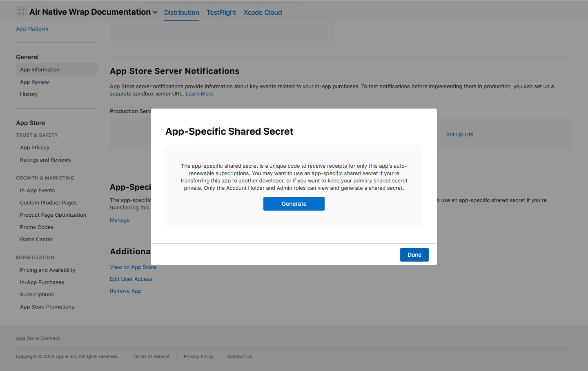Click the copyright 2024 Apple Inc. text
This screenshot has height=371, width=588.
[67, 357]
